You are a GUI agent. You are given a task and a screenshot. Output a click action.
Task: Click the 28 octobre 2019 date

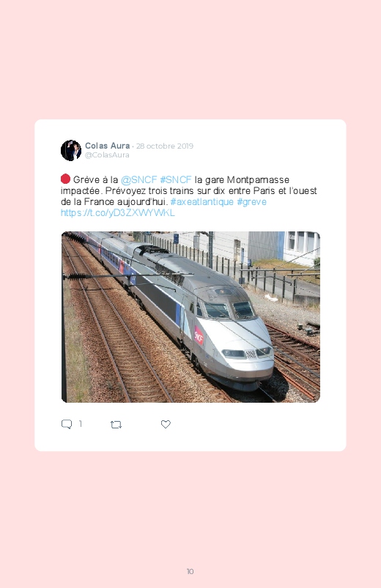[165, 146]
